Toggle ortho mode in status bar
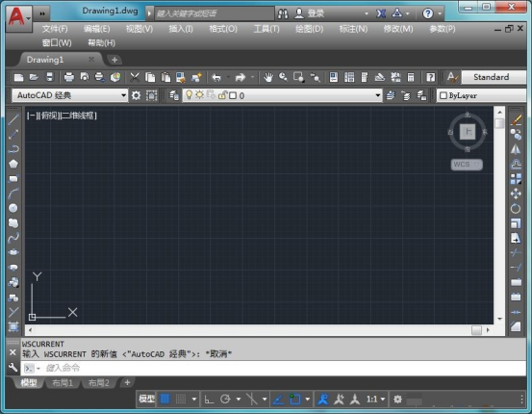The height and width of the screenshot is (414, 532). [209, 399]
